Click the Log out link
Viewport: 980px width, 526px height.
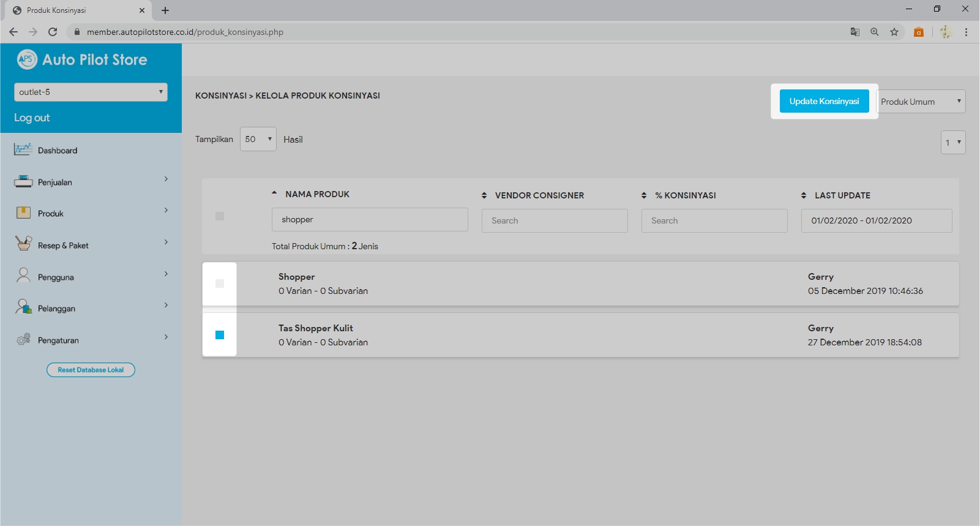pos(32,118)
